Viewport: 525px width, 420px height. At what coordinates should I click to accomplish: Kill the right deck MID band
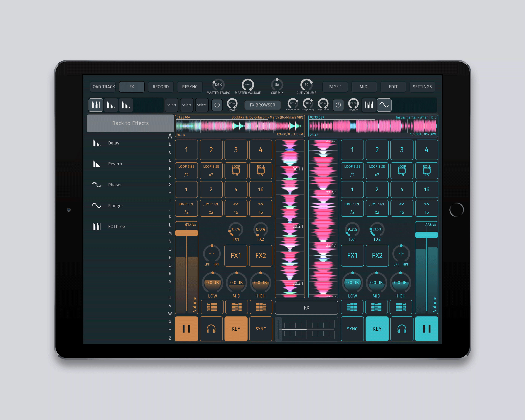(x=376, y=307)
